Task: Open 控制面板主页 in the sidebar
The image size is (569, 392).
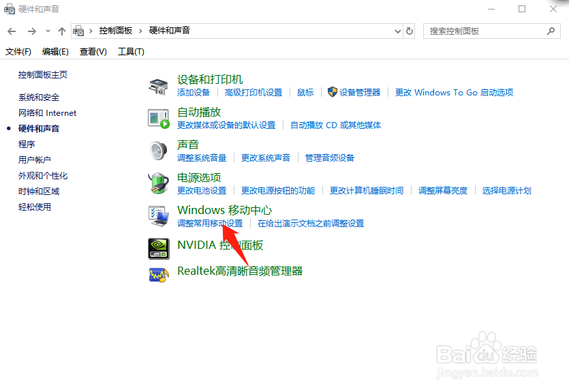Action: coord(43,75)
